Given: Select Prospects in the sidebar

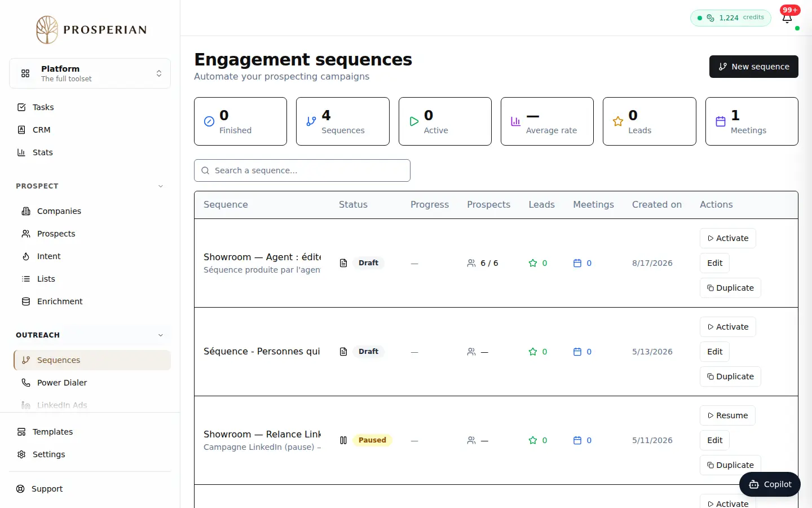Looking at the screenshot, I should 92,234.
